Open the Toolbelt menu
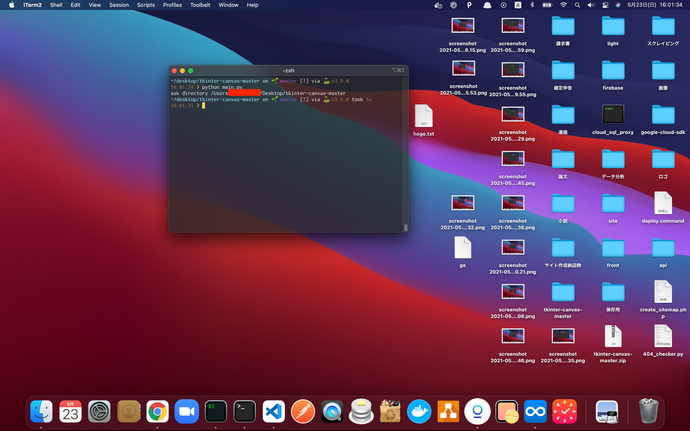Screen dimensions: 690x431 (x=200, y=5)
